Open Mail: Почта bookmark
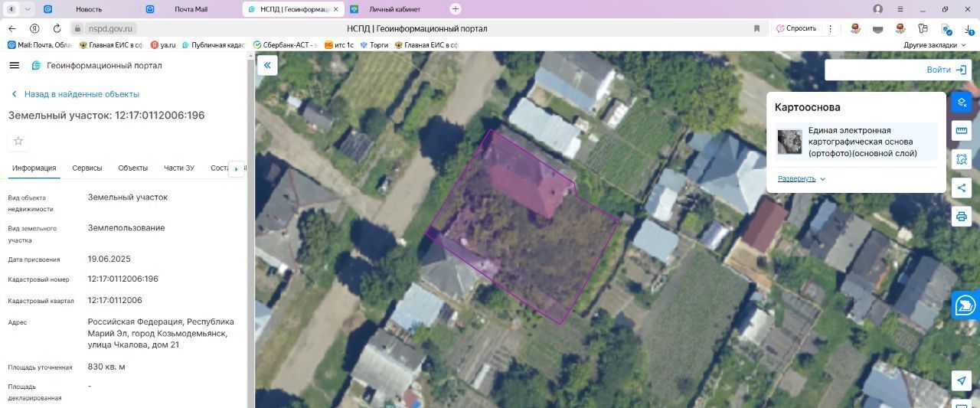 tap(39, 45)
